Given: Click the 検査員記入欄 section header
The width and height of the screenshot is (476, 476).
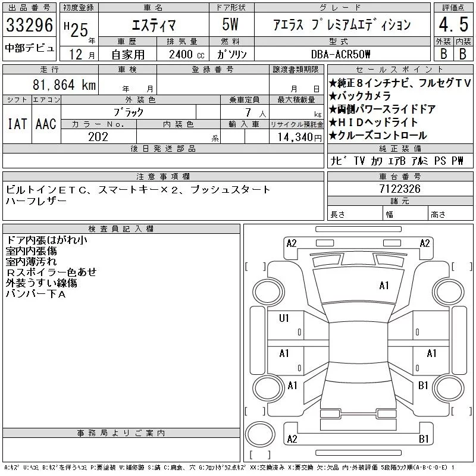Looking at the screenshot, I should 121,229.
